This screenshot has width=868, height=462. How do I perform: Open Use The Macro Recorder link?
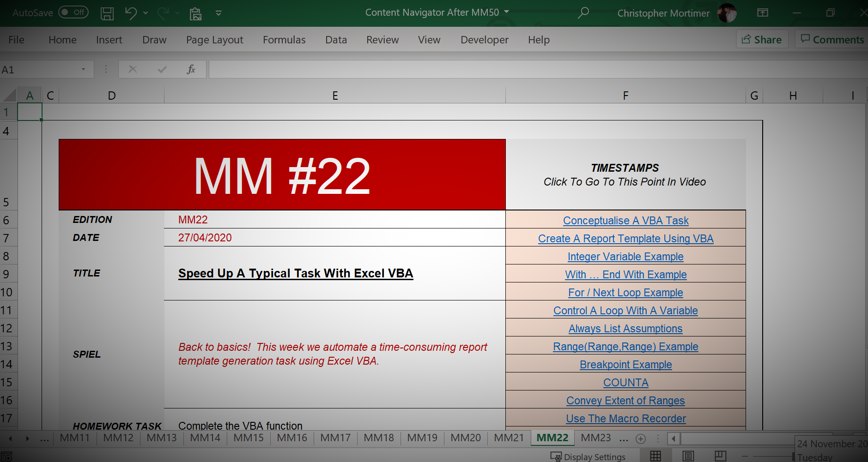click(x=625, y=419)
